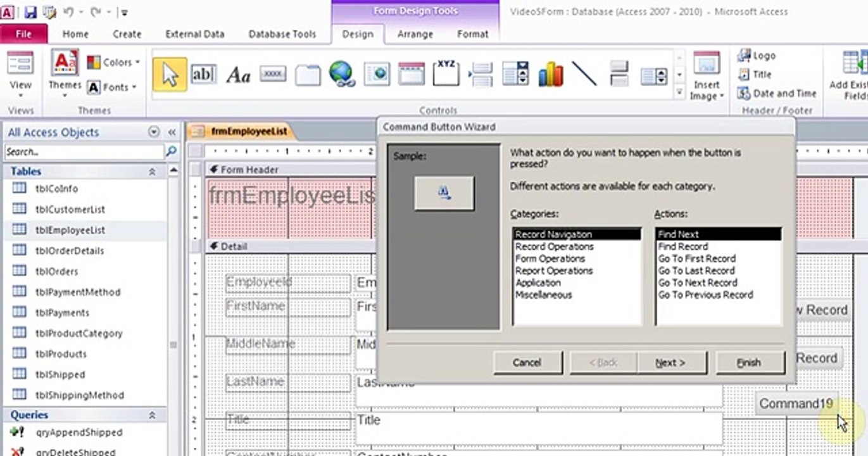Select the Toggle Button control tool

619,73
